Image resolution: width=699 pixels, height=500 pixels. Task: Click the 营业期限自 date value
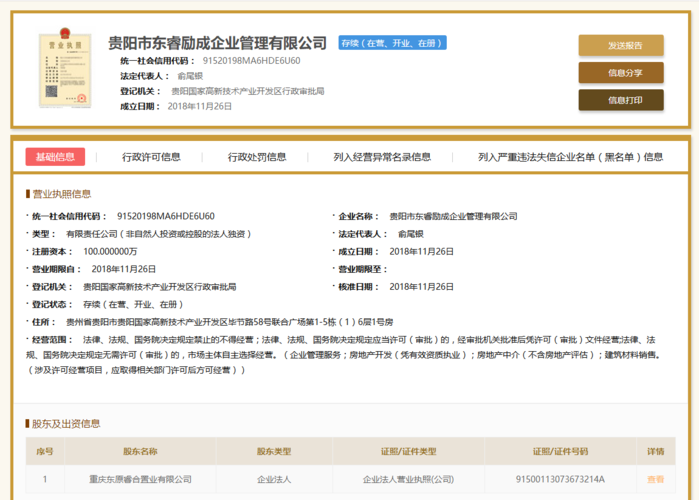[x=123, y=269]
